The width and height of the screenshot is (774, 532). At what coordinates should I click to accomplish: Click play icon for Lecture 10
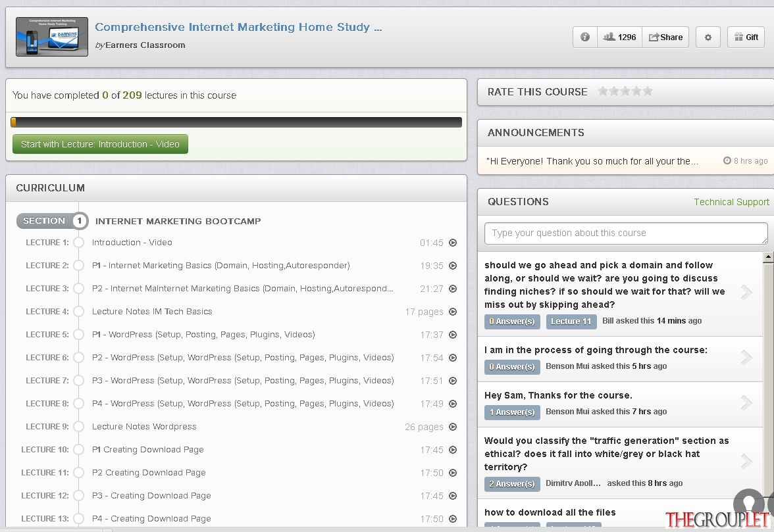(x=453, y=450)
